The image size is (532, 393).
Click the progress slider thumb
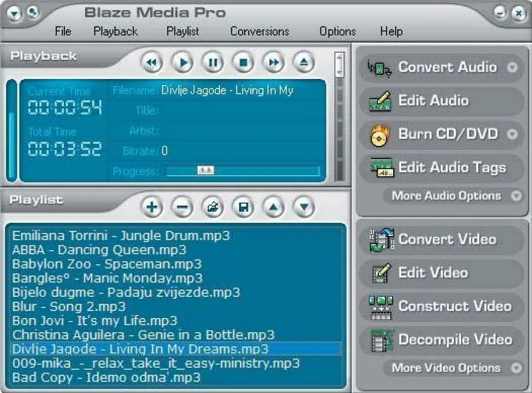coord(205,170)
